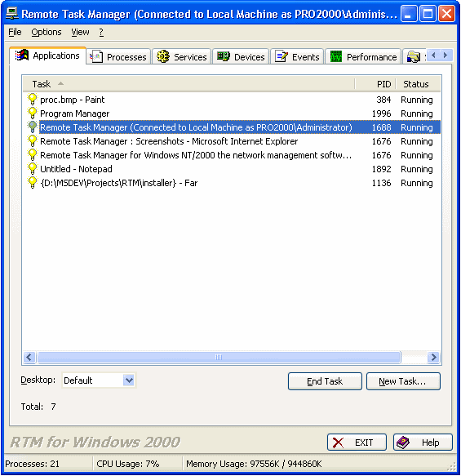Click the Processes tab's page icon

(96, 57)
